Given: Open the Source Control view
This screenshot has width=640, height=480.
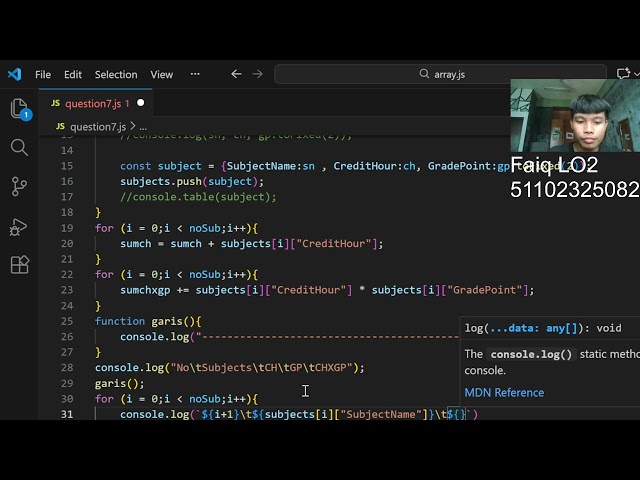Looking at the screenshot, I should pyautogui.click(x=19, y=187).
